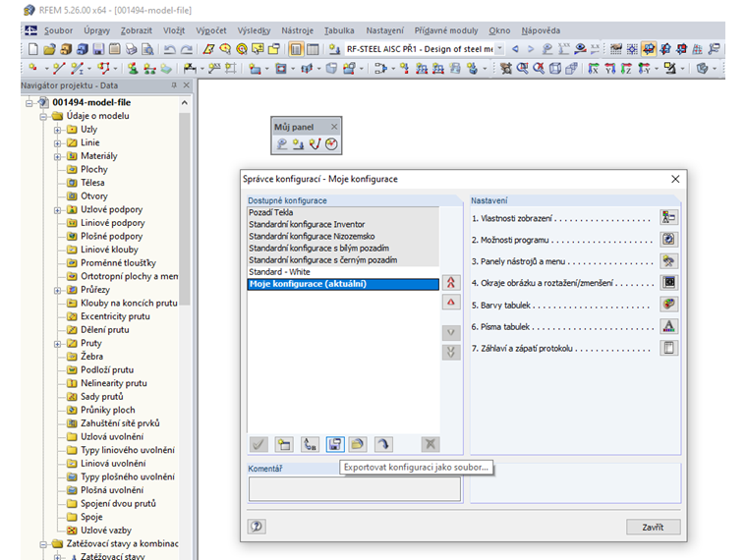Click the Print icon in toolbar
The height and width of the screenshot is (560, 747).
(131, 48)
